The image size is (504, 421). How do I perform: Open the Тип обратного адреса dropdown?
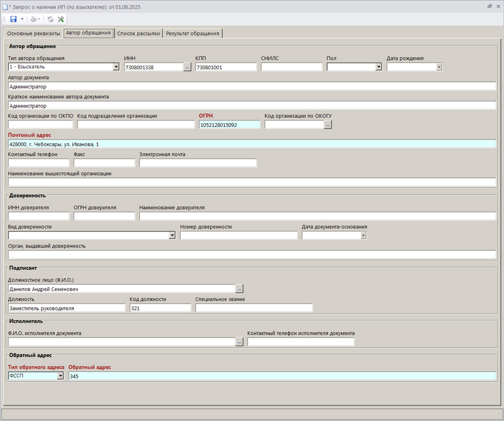[x=61, y=376]
